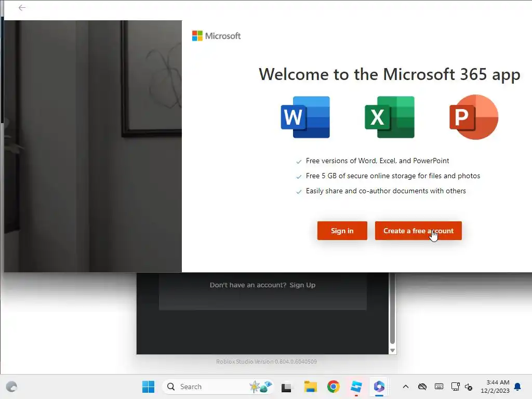Open the Windows Start menu
The width and height of the screenshot is (532, 399).
148,387
